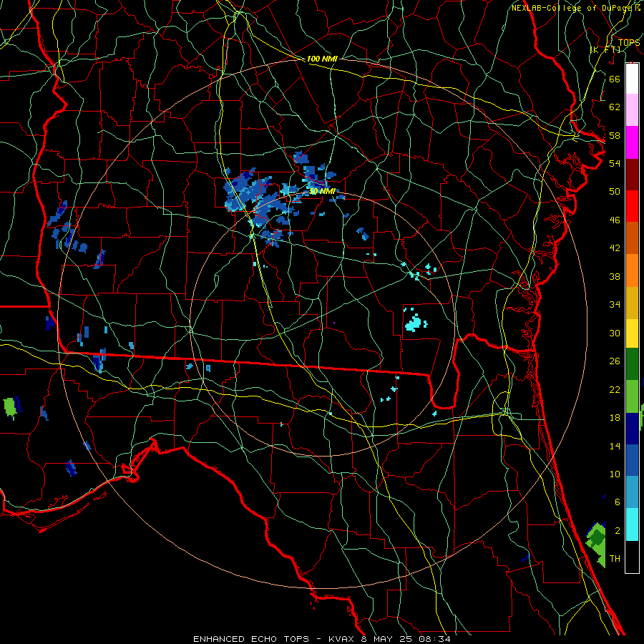Click the '100 NMI' range ring label

tap(322, 59)
